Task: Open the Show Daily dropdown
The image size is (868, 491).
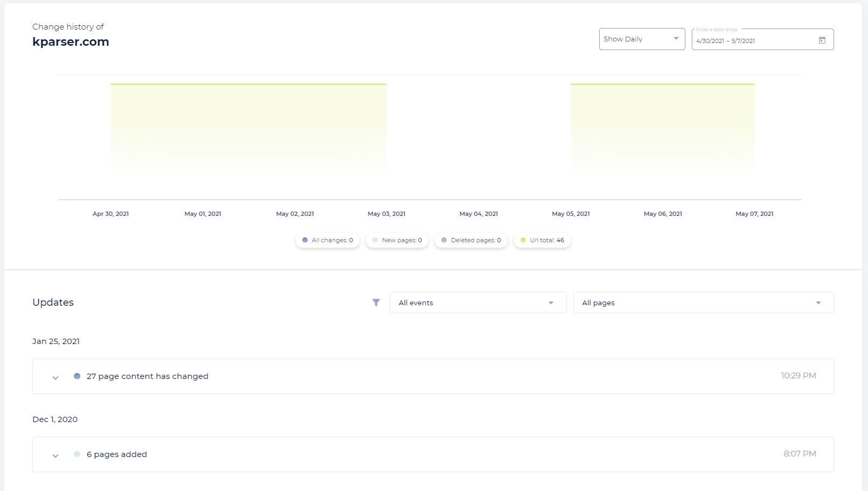Action: coord(642,39)
